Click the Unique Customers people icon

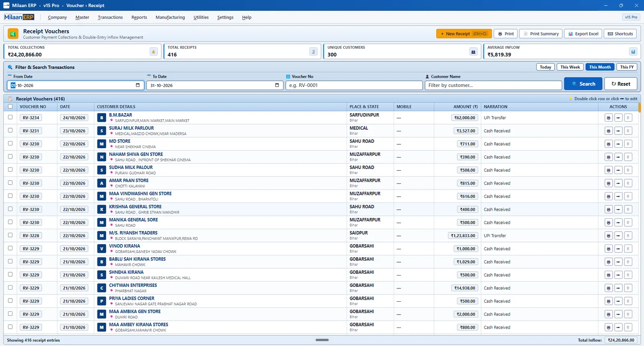tap(473, 52)
